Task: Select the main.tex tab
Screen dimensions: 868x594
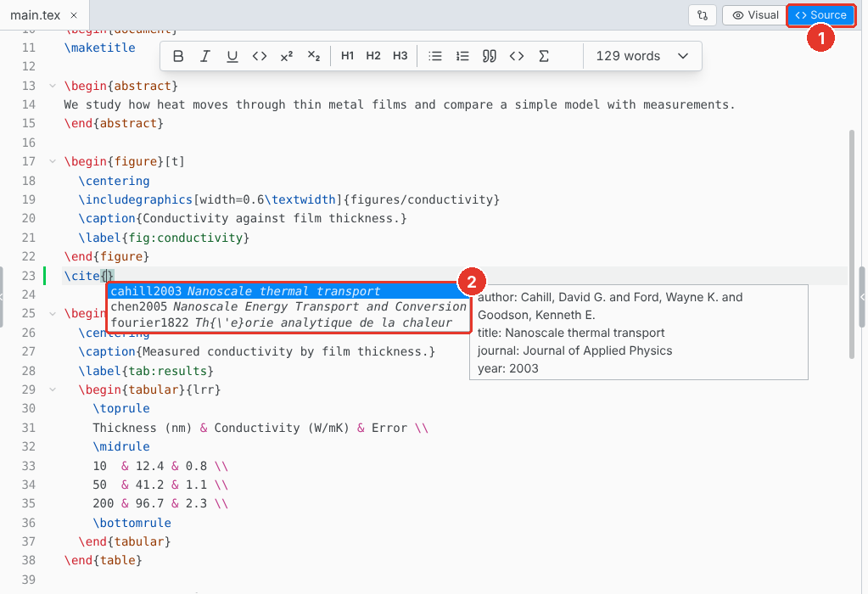Action: coord(36,15)
